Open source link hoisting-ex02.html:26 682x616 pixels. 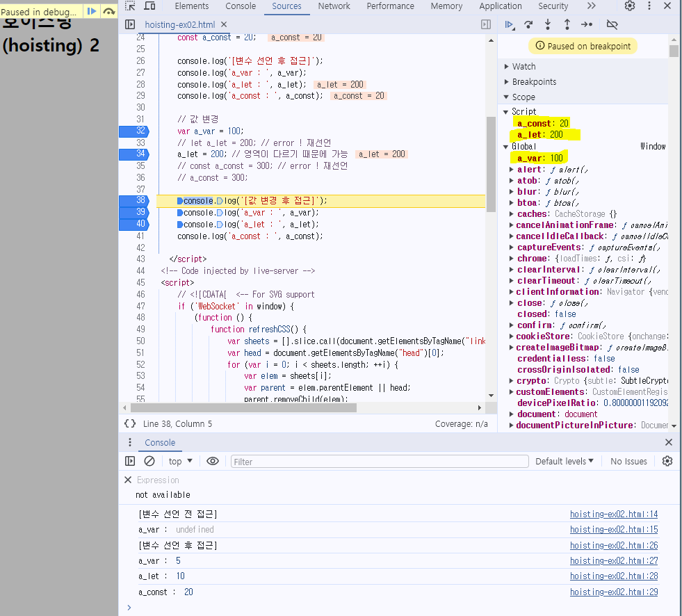pyautogui.click(x=614, y=546)
